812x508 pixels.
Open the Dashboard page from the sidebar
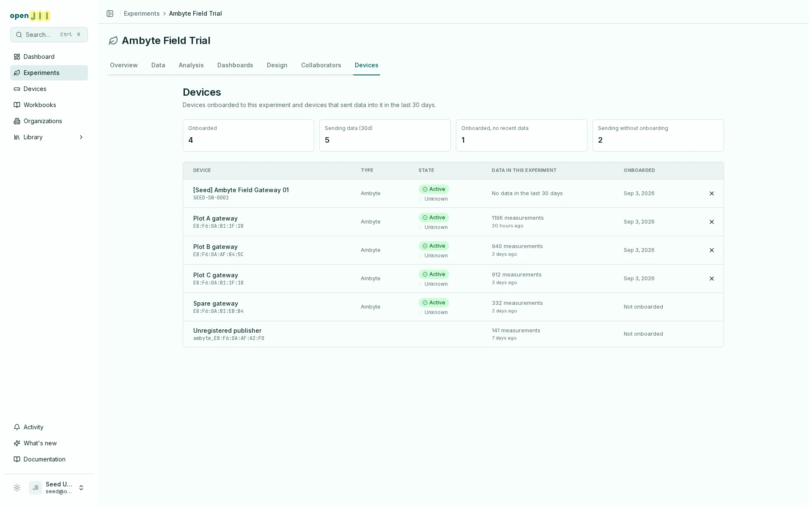point(49,57)
